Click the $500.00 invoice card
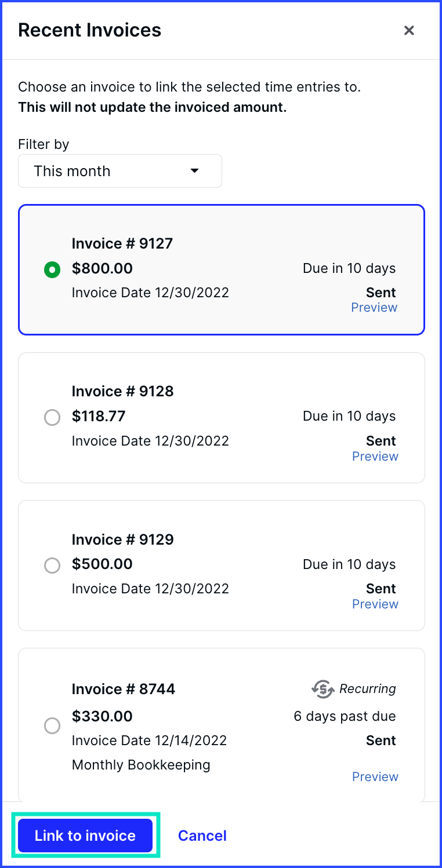The height and width of the screenshot is (868, 442). [222, 566]
